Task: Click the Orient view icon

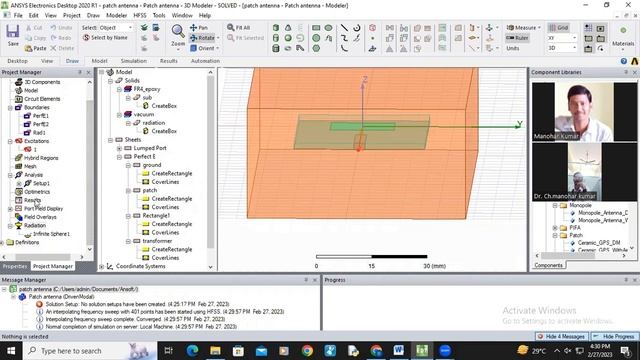Action: (193, 48)
